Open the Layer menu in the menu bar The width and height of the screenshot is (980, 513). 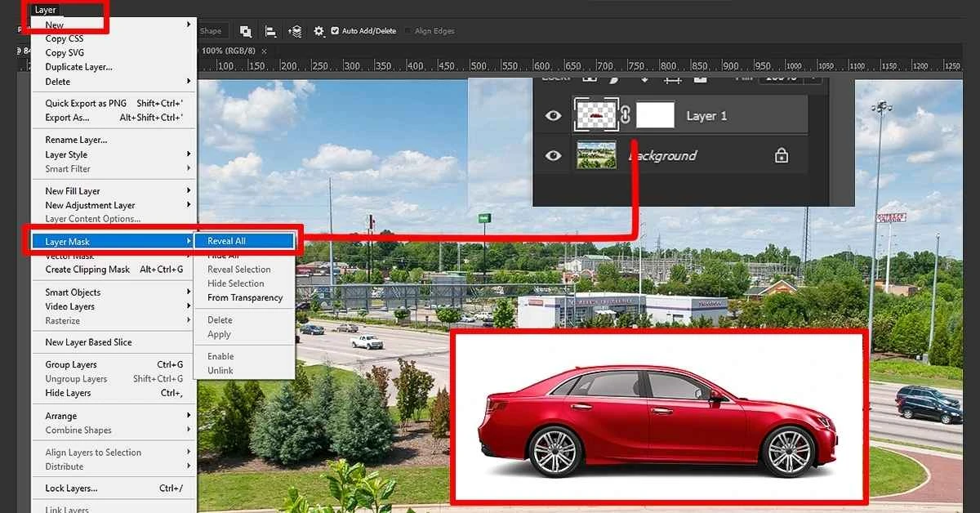pyautogui.click(x=46, y=10)
